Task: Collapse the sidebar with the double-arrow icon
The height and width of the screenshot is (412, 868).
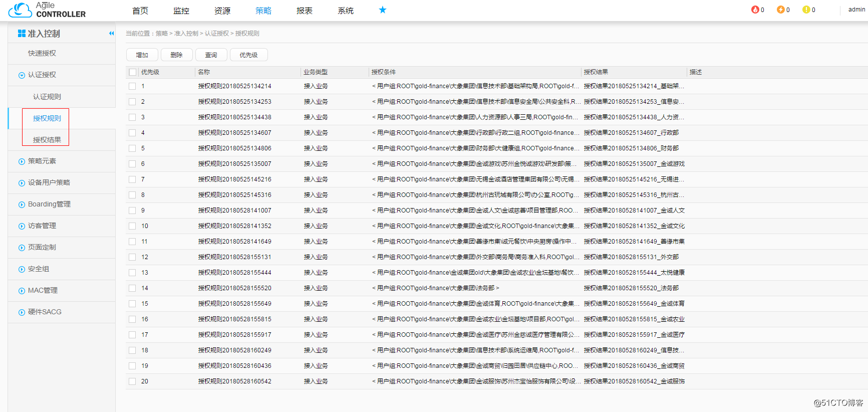Action: tap(111, 34)
